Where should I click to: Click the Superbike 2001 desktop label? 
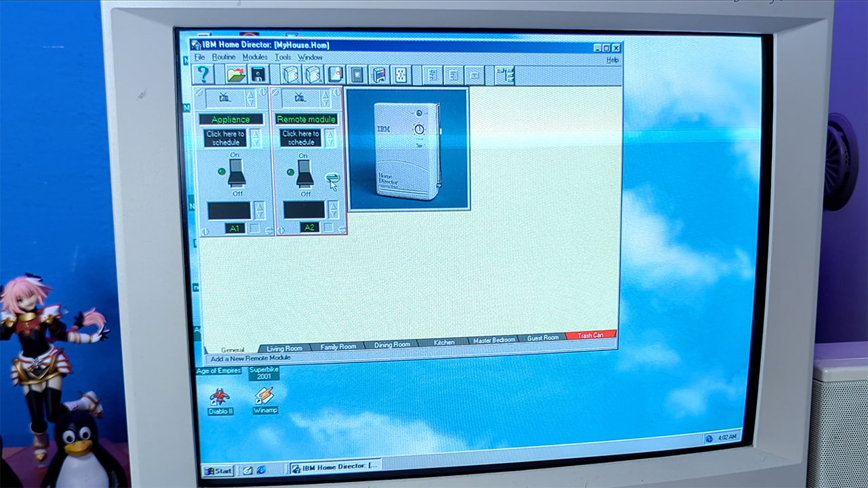(x=264, y=373)
